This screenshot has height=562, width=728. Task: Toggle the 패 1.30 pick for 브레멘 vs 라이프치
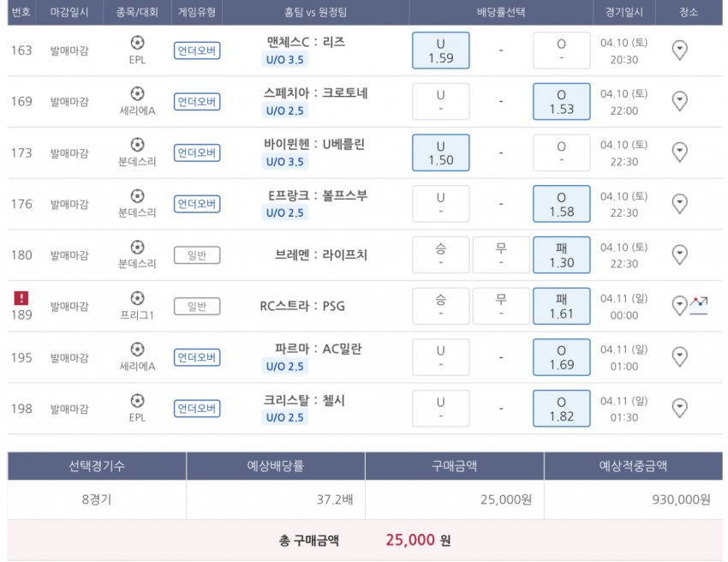(x=561, y=255)
